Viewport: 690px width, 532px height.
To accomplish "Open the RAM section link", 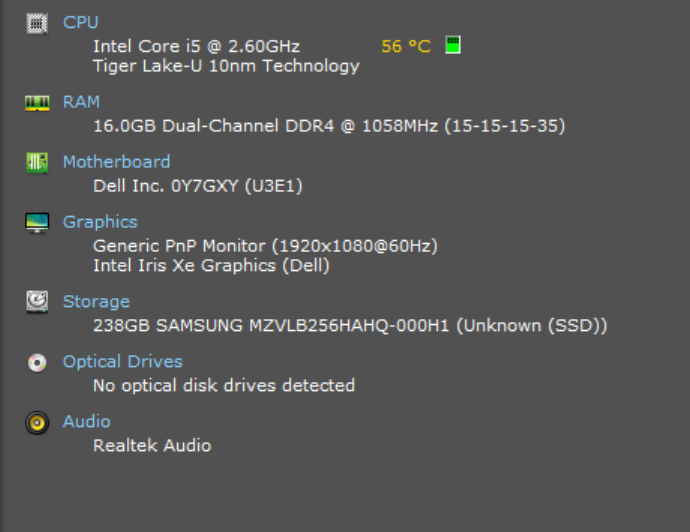I will click(x=81, y=102).
